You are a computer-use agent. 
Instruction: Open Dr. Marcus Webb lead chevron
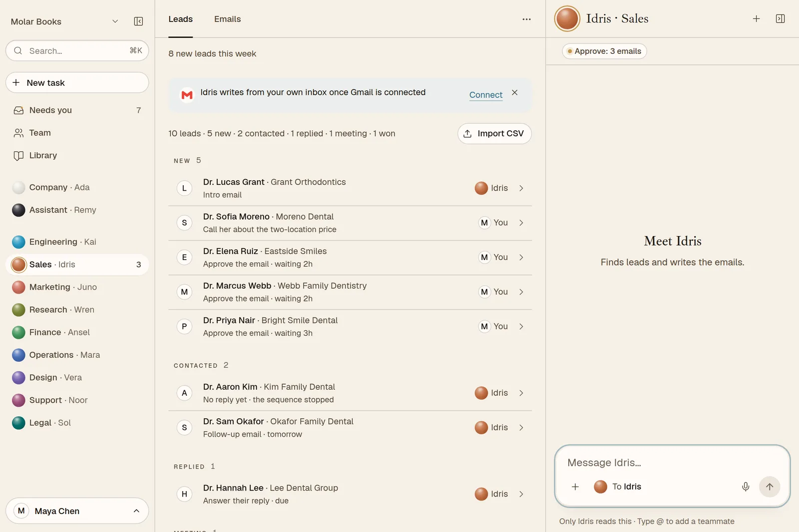521,292
